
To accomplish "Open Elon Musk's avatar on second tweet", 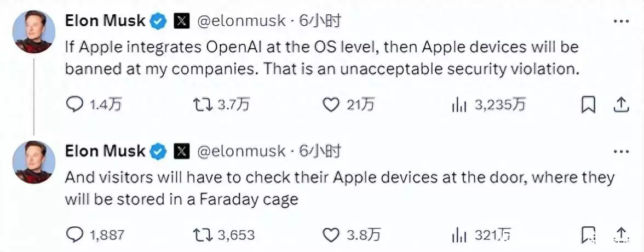I will tap(33, 162).
